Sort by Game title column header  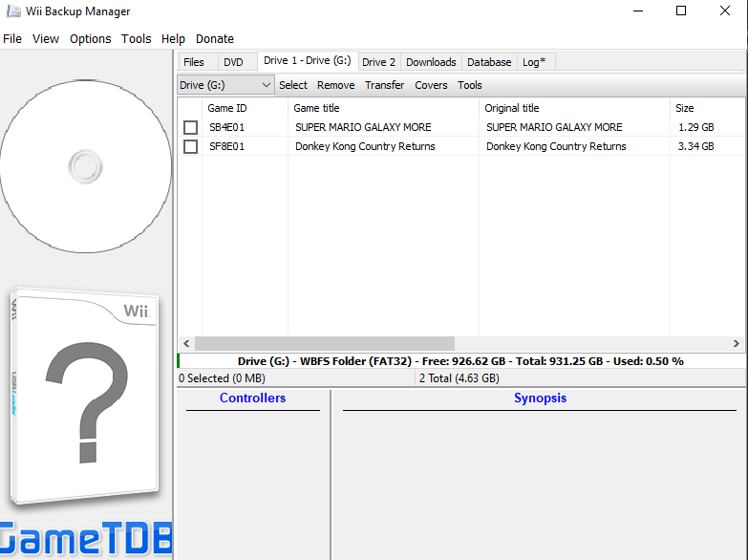point(383,108)
